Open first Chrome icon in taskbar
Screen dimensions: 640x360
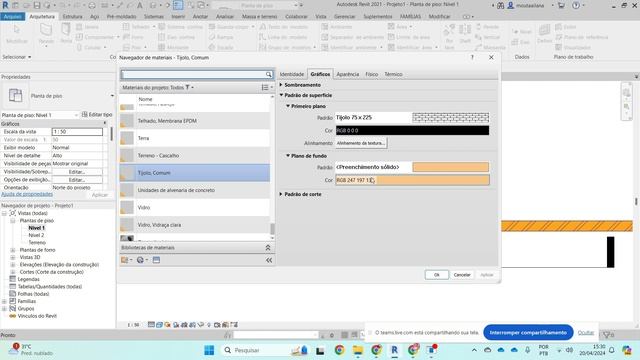click(x=339, y=350)
